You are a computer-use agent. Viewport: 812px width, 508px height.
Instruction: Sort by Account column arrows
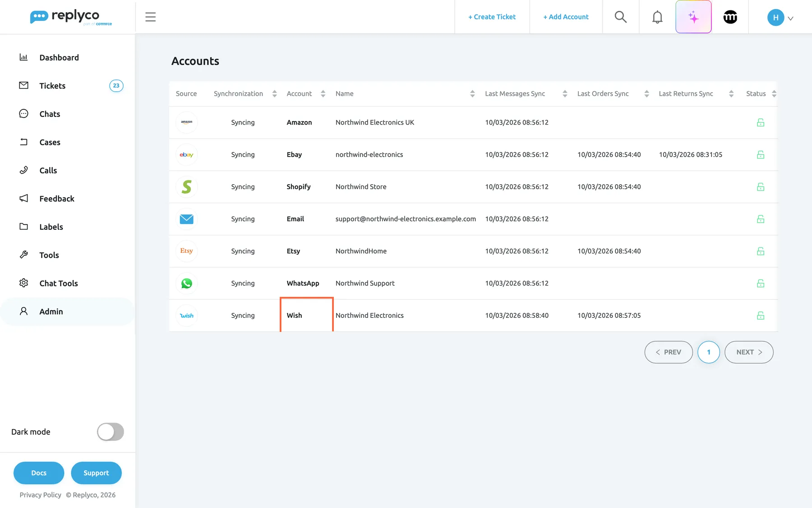click(323, 93)
